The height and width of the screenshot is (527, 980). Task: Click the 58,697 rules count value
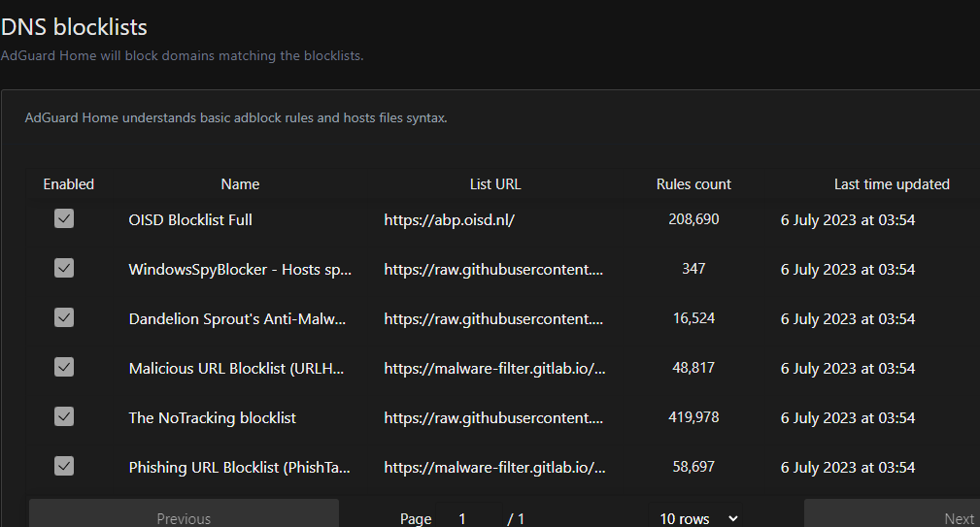tap(693, 467)
